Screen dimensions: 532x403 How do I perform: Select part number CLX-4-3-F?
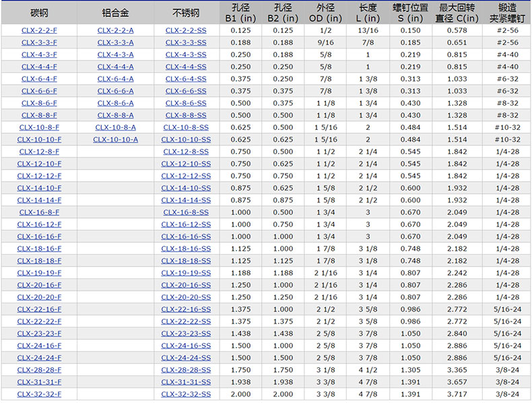(39, 54)
